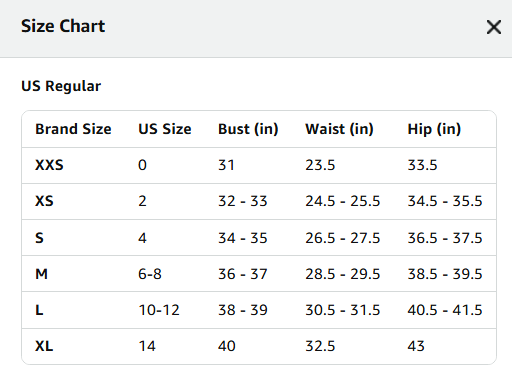The width and height of the screenshot is (512, 376).
Task: Select the M brand size cell
Action: (41, 274)
